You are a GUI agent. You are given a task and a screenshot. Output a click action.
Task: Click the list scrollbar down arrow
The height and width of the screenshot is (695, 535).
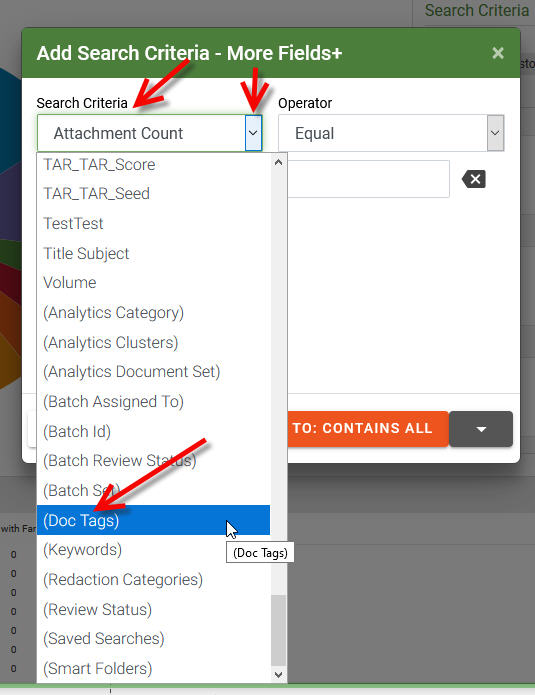278,675
